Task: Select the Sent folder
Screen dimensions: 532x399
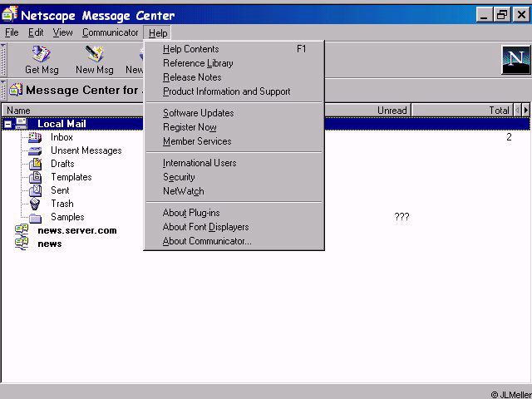Action: pos(60,190)
